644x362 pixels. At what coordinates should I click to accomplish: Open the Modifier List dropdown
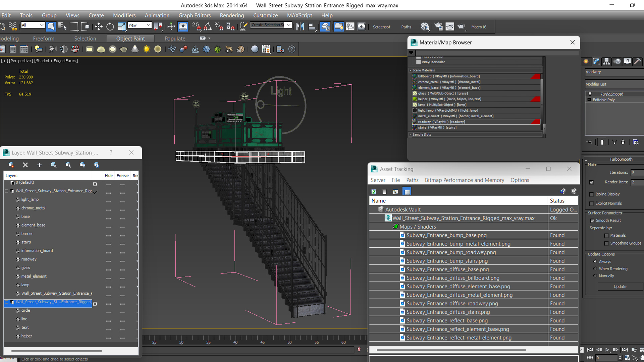tap(614, 84)
